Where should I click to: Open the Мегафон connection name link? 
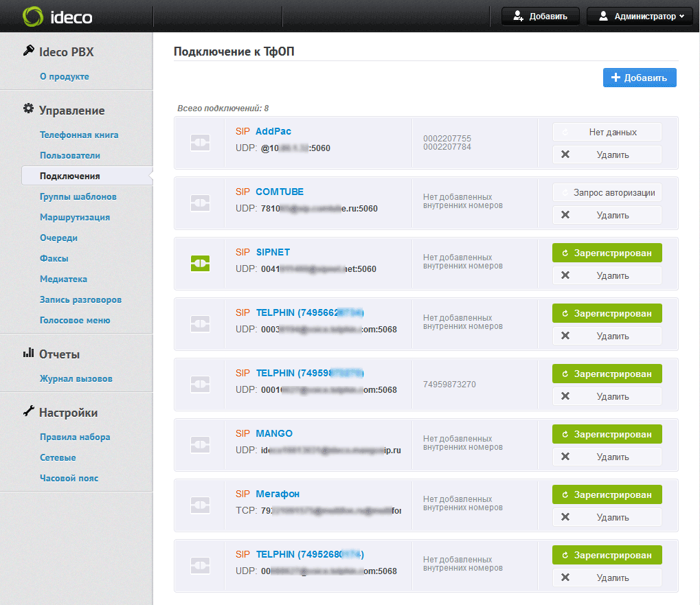[278, 494]
